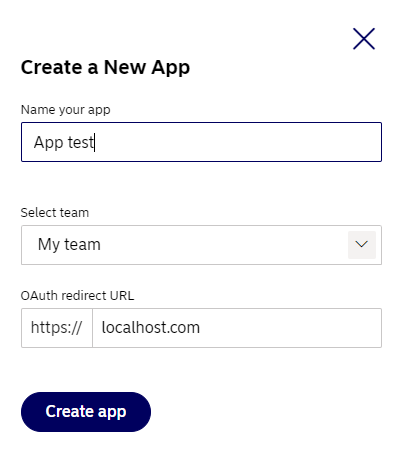Click the OAuth redirect URL label
The width and height of the screenshot is (407, 451).
point(77,296)
